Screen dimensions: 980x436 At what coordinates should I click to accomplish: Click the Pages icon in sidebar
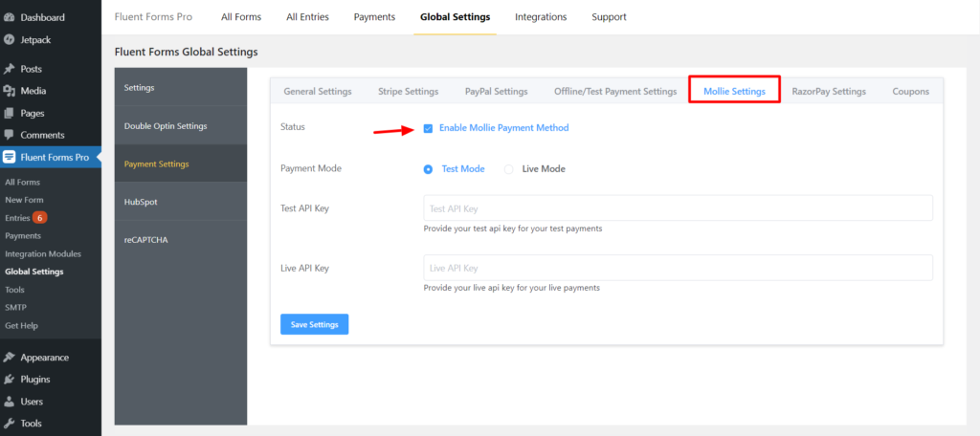[10, 114]
